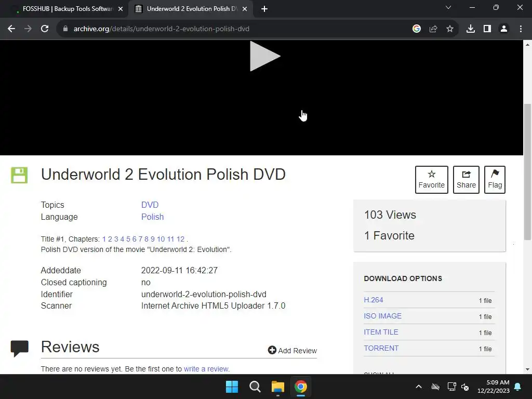Image resolution: width=532 pixels, height=399 pixels.
Task: Open Chrome downloads
Action: point(471,29)
